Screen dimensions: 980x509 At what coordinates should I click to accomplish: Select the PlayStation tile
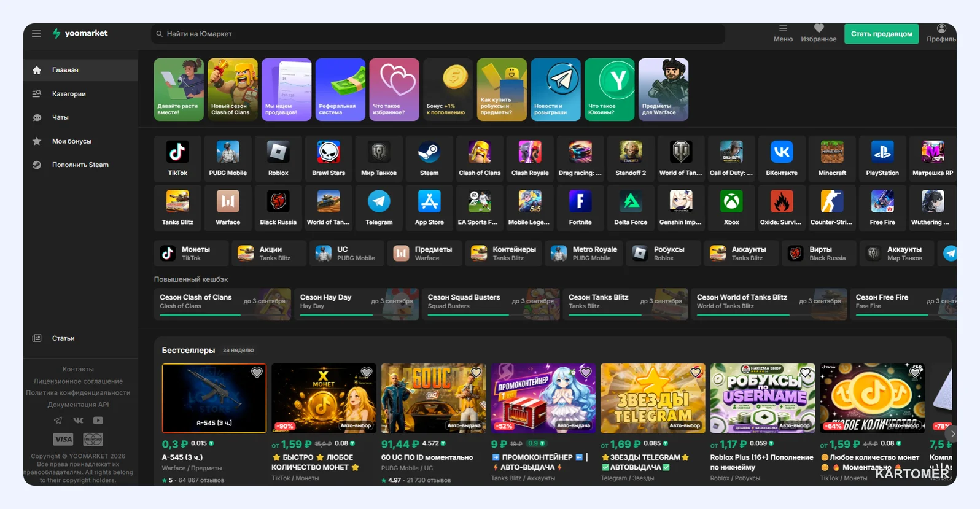coord(882,158)
